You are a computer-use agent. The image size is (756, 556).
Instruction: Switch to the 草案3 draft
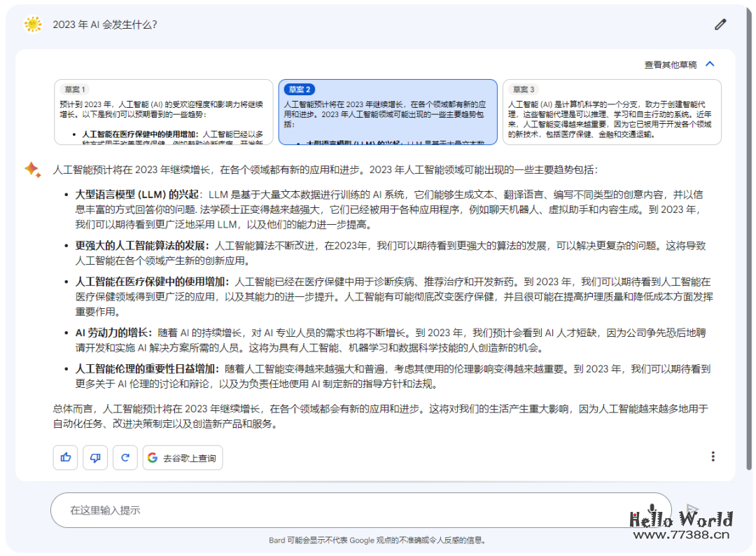click(x=524, y=89)
